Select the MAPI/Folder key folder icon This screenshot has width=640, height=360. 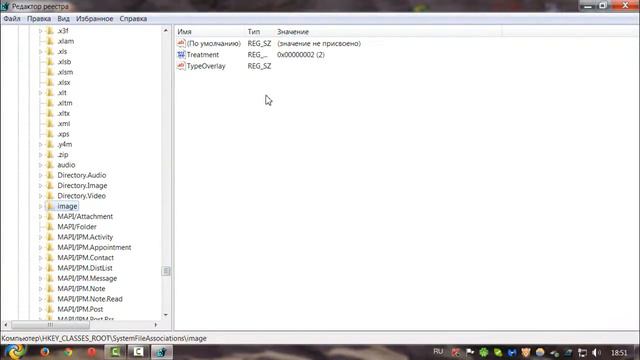point(50,227)
